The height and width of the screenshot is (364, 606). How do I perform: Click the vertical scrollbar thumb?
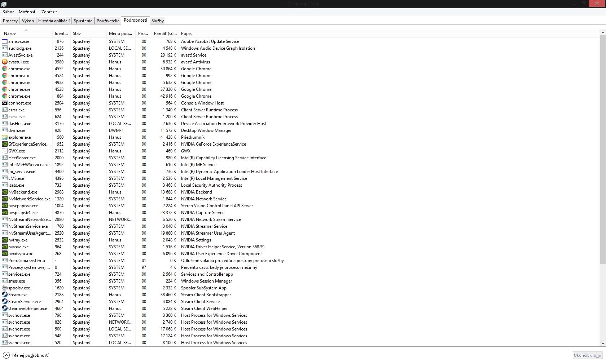pos(603,150)
